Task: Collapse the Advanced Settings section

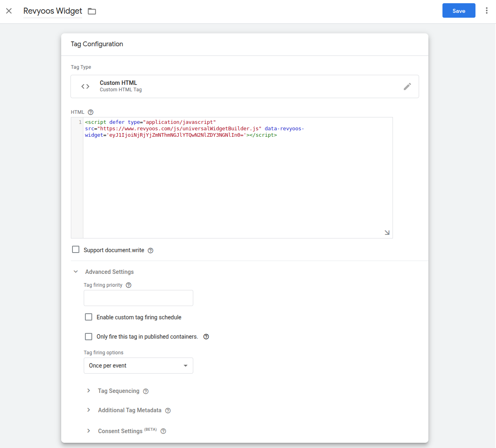Action: pos(76,272)
